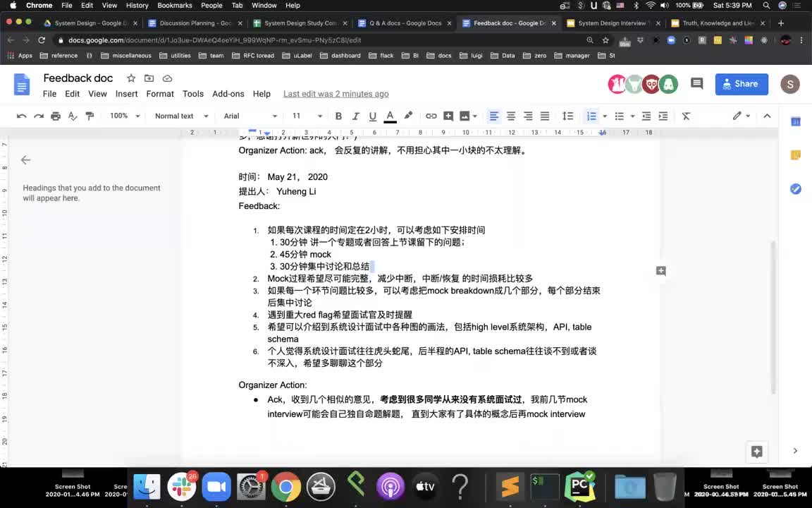The image size is (812, 508).
Task: Open the comment history icon
Action: (697, 84)
